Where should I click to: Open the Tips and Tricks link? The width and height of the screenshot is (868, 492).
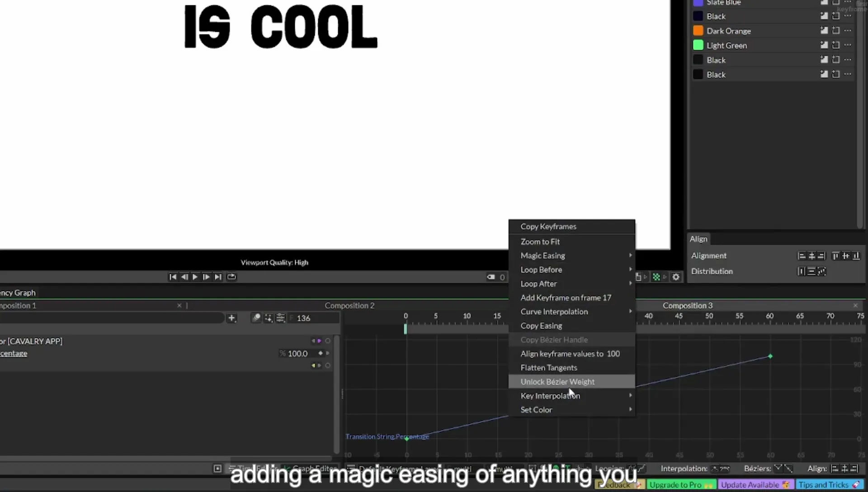coord(829,485)
